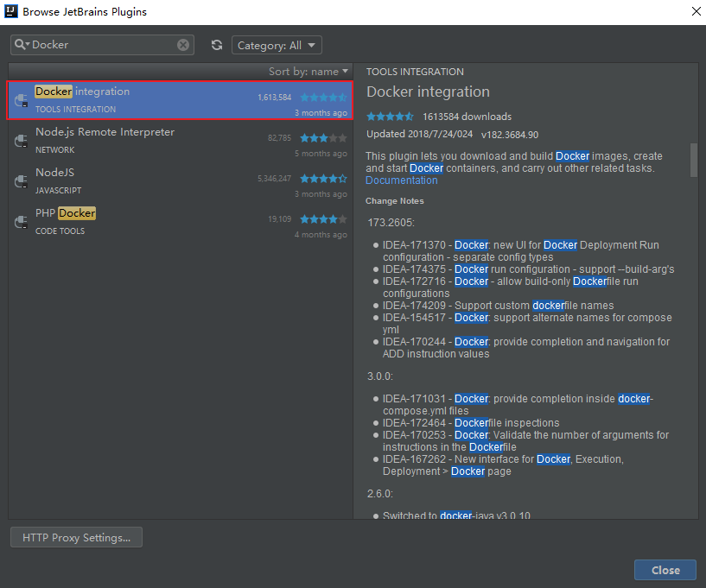Click the Close button
Screen dimensions: 706x588
pos(665,570)
